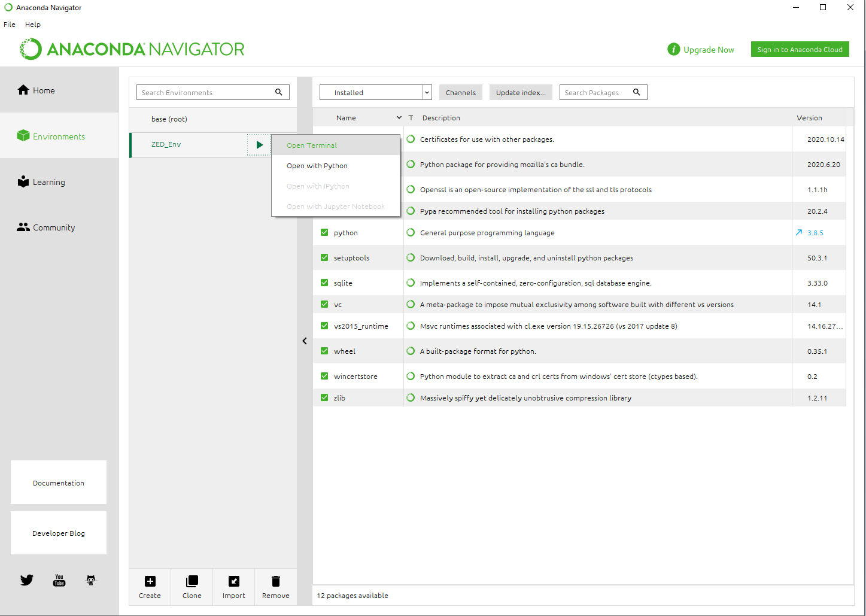Open the Twitter link icon

click(27, 580)
